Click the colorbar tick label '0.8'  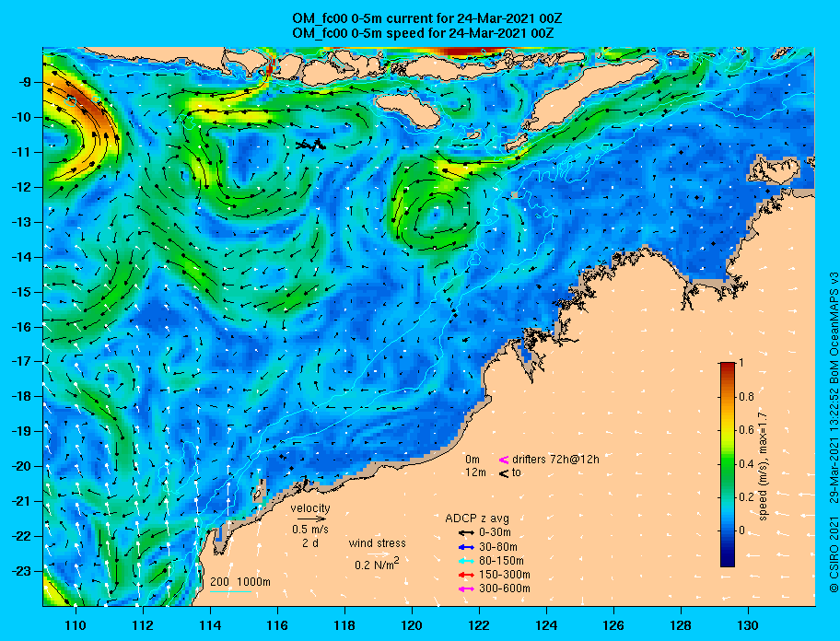click(746, 397)
